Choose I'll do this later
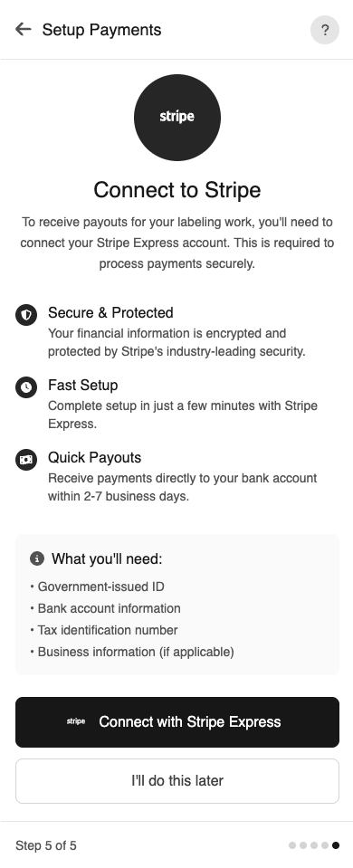This screenshot has width=353, height=868. click(x=177, y=780)
